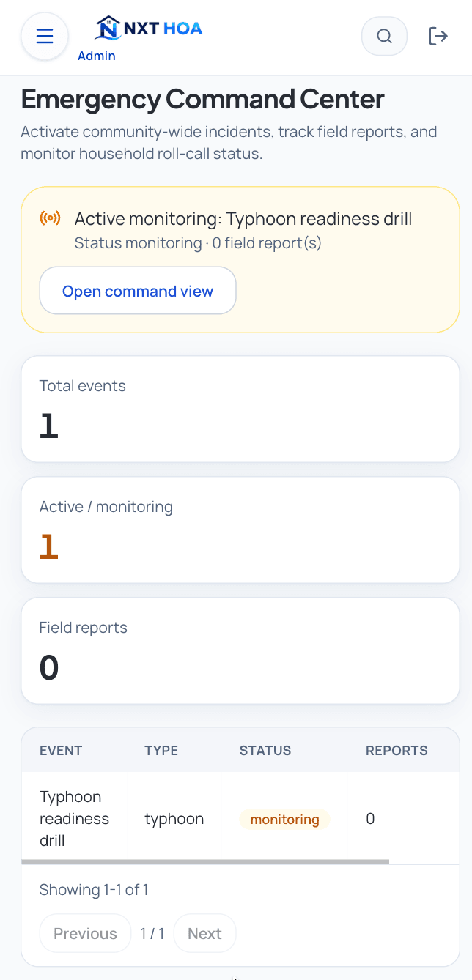Open the hamburger navigation menu
Image resolution: width=472 pixels, height=980 pixels.
tap(45, 36)
